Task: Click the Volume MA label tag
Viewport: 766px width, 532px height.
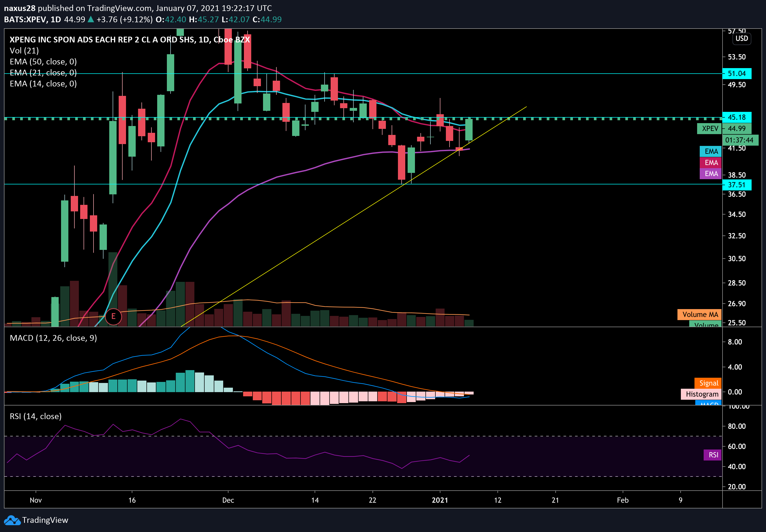Action: tap(700, 314)
